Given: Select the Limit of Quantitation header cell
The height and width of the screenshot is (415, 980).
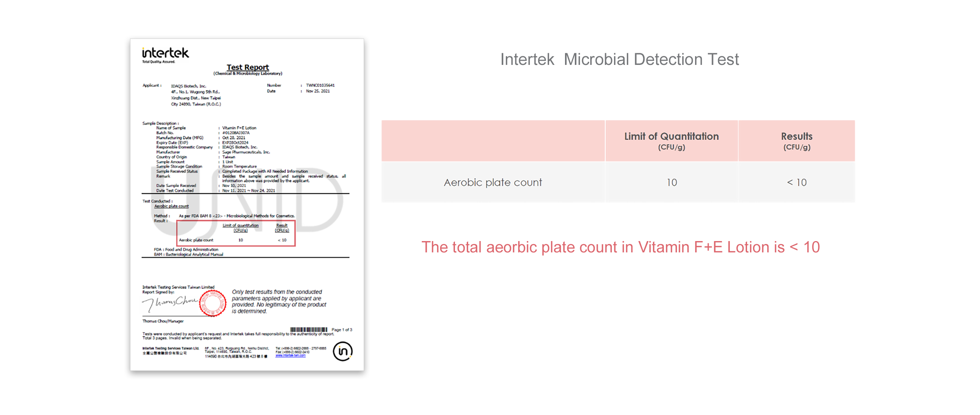Looking at the screenshot, I should (671, 141).
